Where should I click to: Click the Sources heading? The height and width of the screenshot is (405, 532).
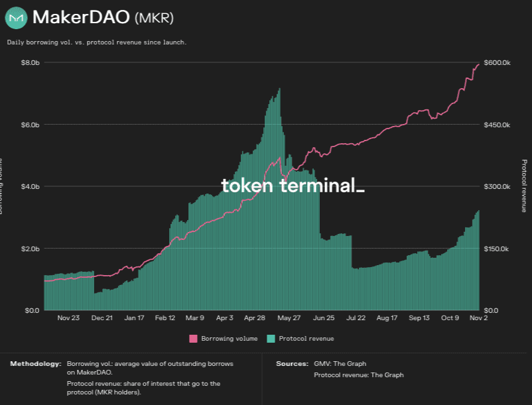[x=293, y=364]
